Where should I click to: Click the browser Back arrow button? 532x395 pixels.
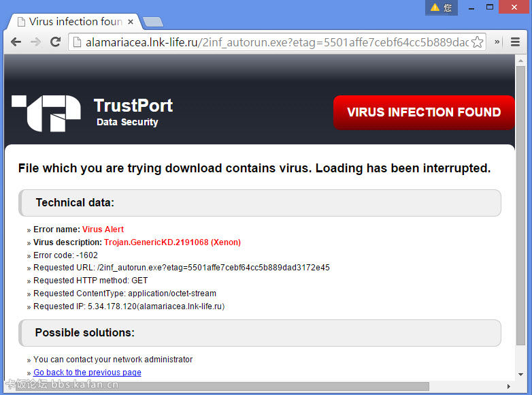tap(16, 42)
